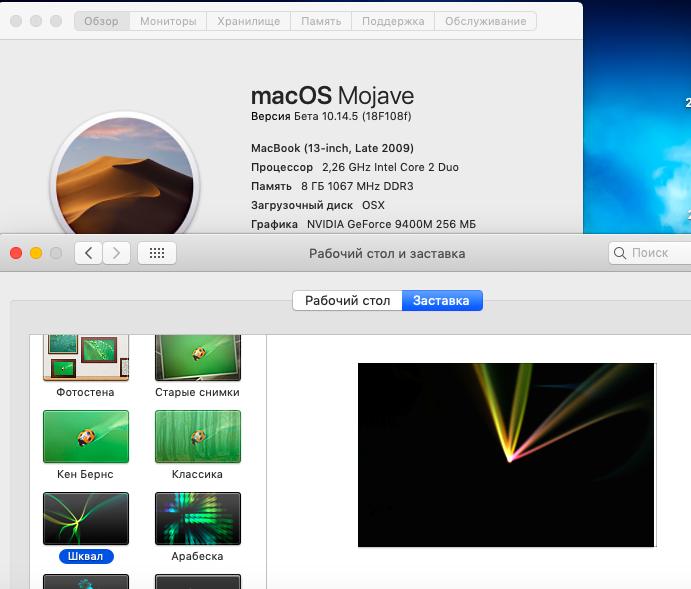Viewport: 691px width, 589px height.
Task: Click memory value 8 ГБ 1067 MHz DDR3
Action: tap(357, 186)
